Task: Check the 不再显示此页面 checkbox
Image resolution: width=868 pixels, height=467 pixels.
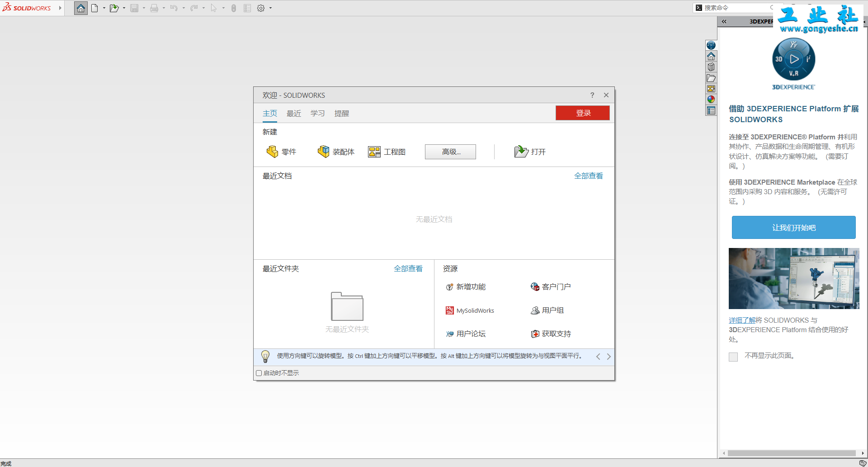Action: point(733,357)
